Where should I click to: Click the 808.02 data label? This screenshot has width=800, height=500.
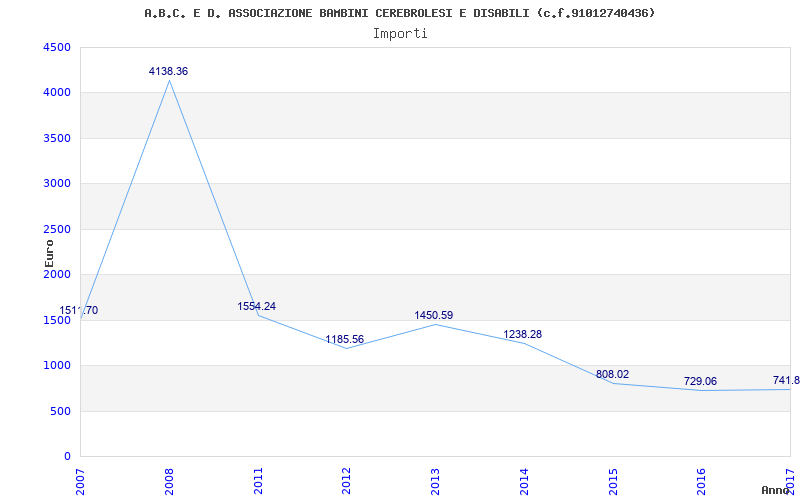pos(612,374)
